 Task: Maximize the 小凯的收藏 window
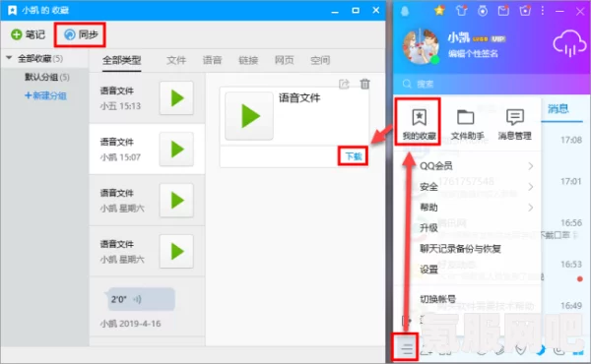(x=355, y=10)
